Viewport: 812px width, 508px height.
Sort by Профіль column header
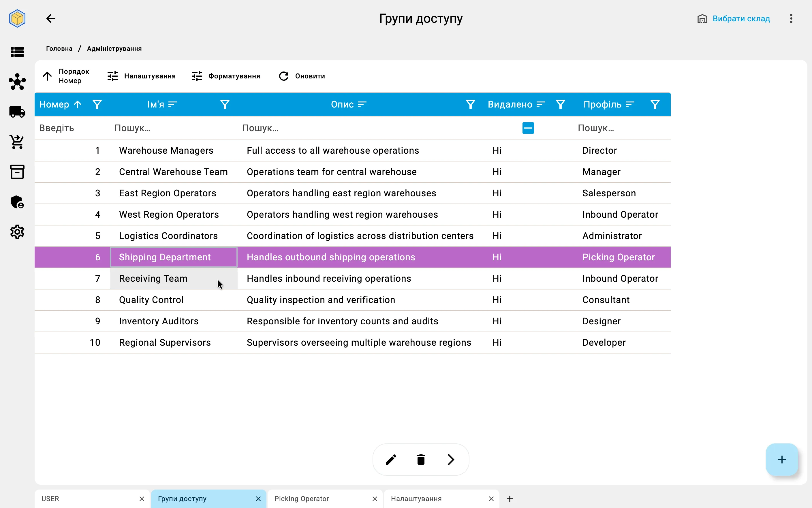pyautogui.click(x=609, y=104)
